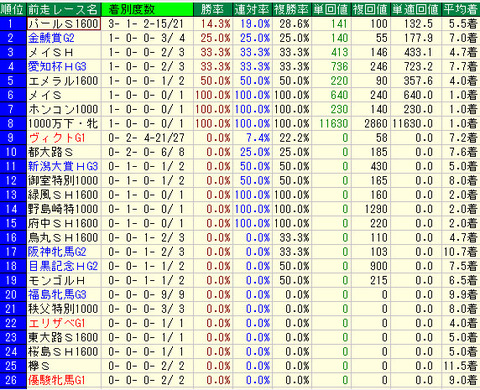Click the 順位 column header

pyautogui.click(x=13, y=10)
